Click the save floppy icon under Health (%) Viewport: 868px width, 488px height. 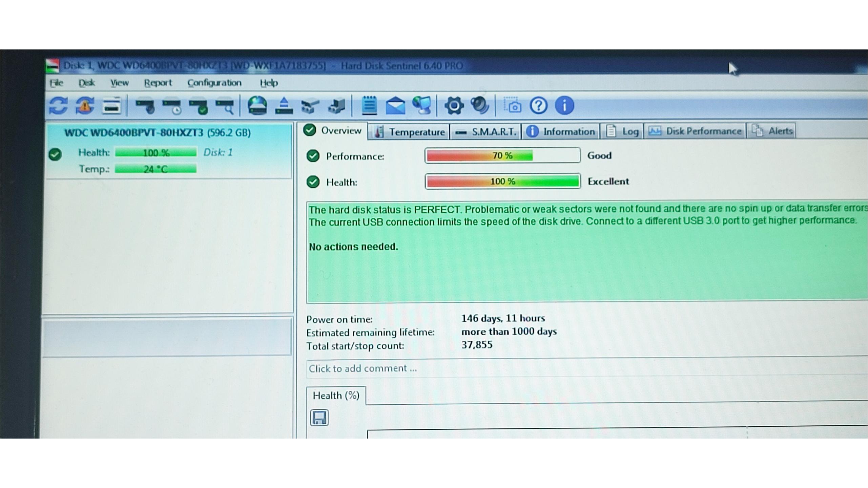319,417
